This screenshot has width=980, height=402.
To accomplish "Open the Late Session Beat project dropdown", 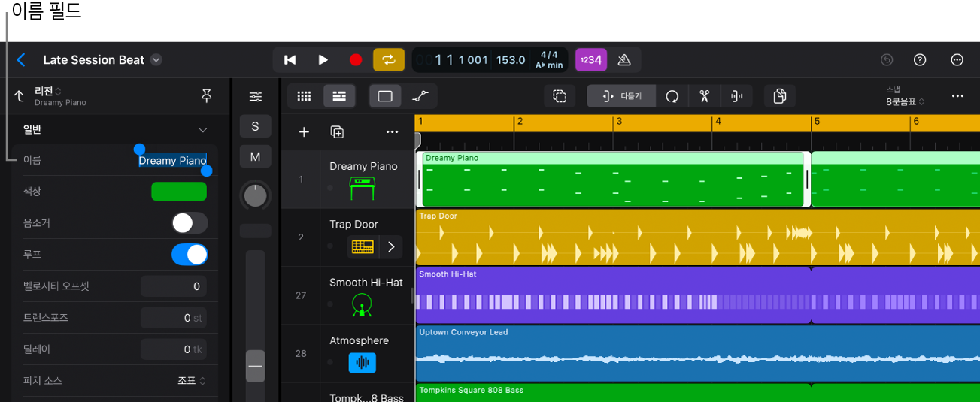I will (156, 60).
